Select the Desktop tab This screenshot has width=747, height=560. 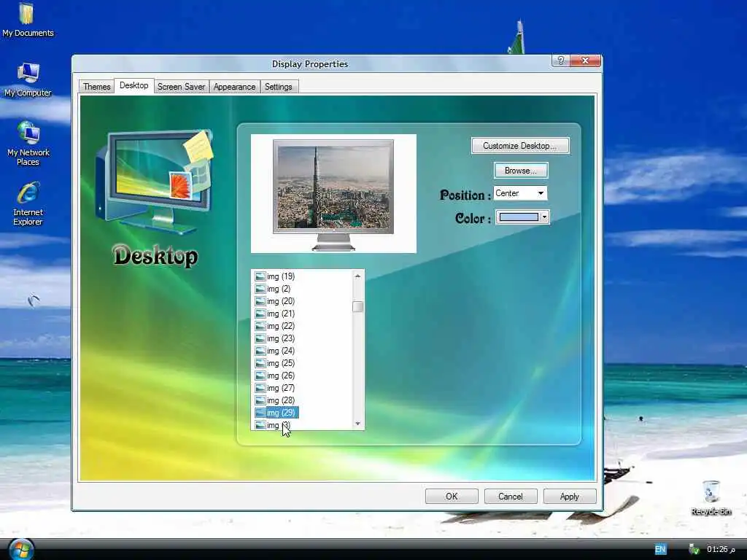point(134,86)
